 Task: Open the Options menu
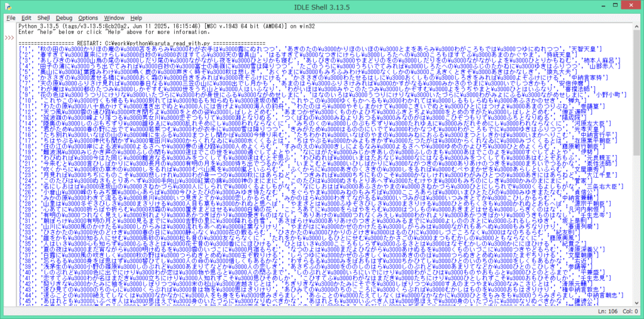[x=88, y=18]
